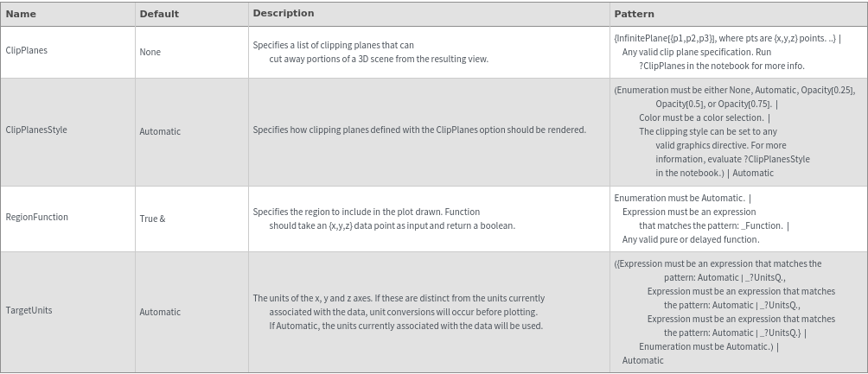Click the Automatic default for TargetUnits
This screenshot has height=374, width=868.
click(160, 312)
